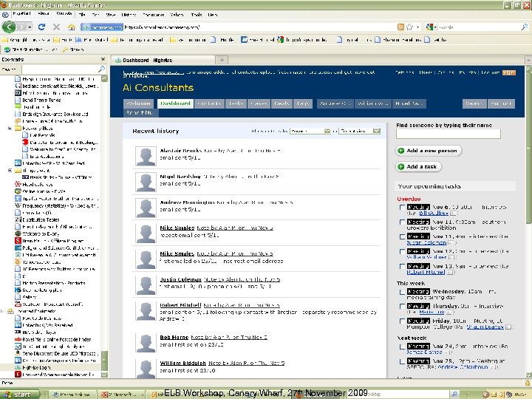Switch to the Deals tab

(282, 103)
